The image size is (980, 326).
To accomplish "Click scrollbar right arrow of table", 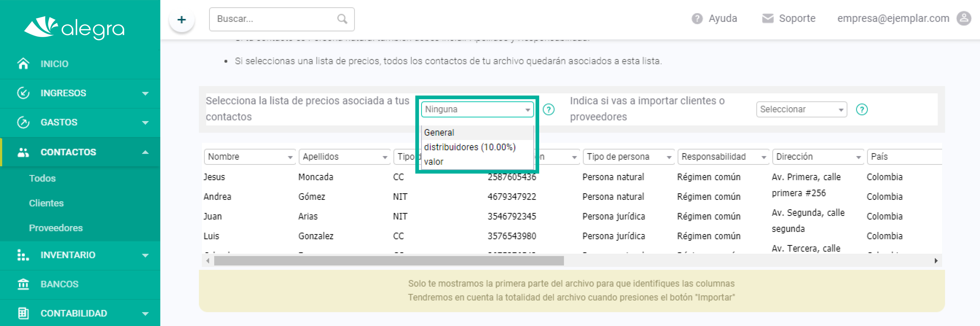I will 936,261.
